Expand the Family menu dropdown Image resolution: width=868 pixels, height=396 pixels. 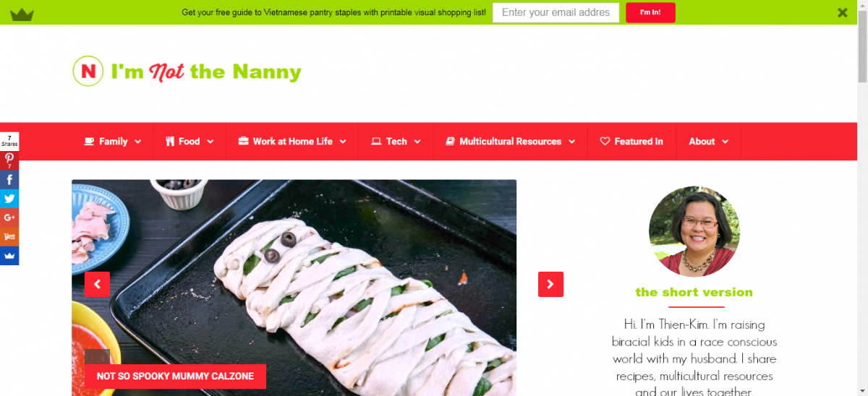point(112,142)
